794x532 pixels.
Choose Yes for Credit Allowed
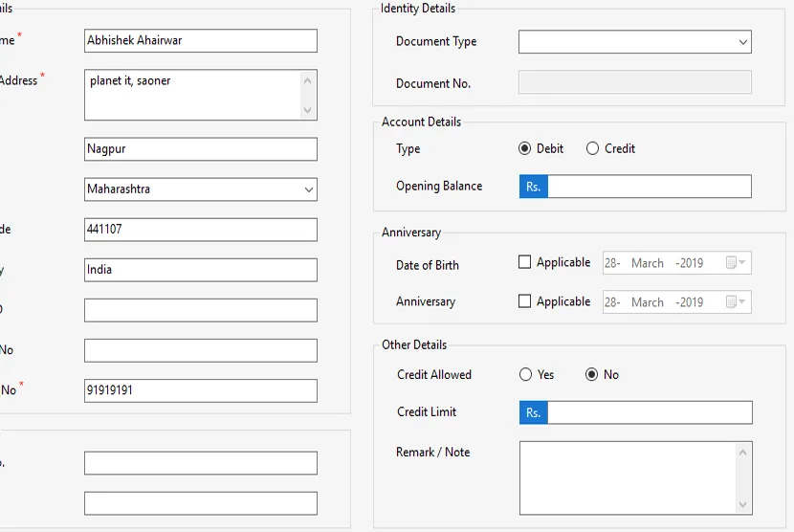[x=526, y=374]
